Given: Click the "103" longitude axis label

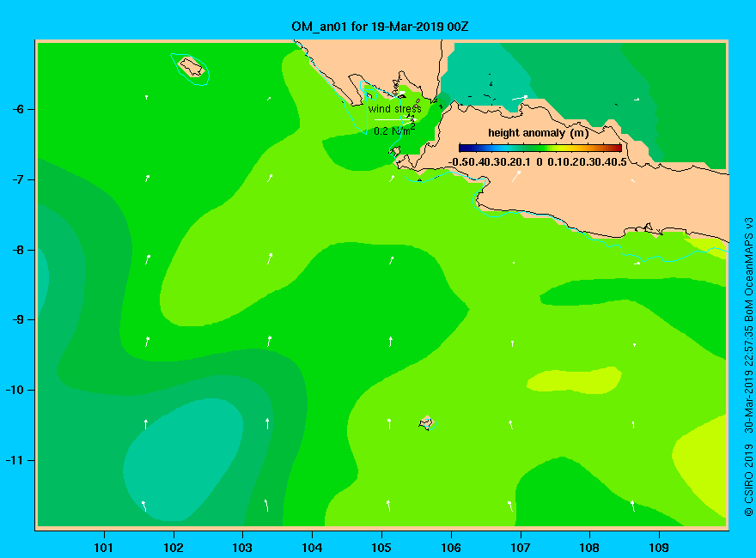Looking at the screenshot, I should coord(242,548).
